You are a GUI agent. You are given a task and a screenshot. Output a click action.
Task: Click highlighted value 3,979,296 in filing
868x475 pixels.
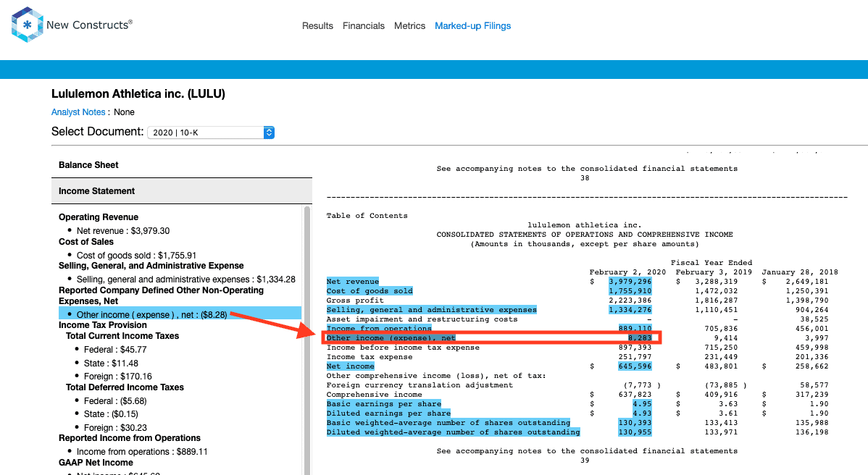tap(630, 282)
